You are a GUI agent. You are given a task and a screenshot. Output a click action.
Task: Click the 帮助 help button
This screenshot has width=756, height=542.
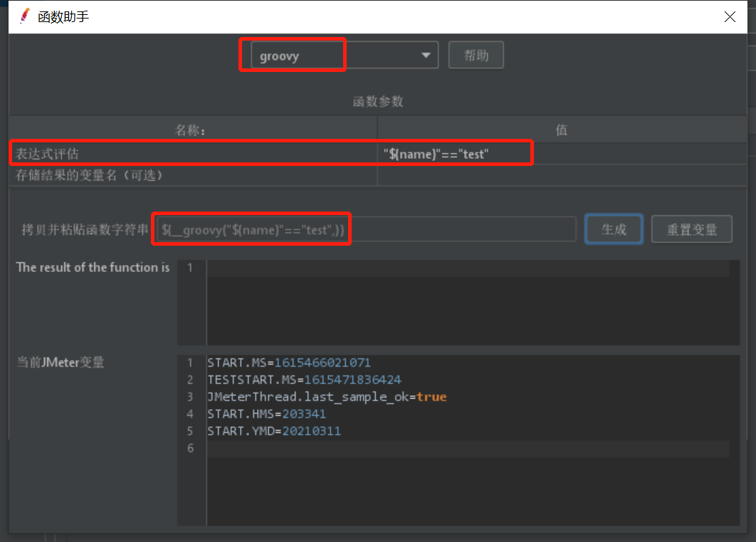476,56
